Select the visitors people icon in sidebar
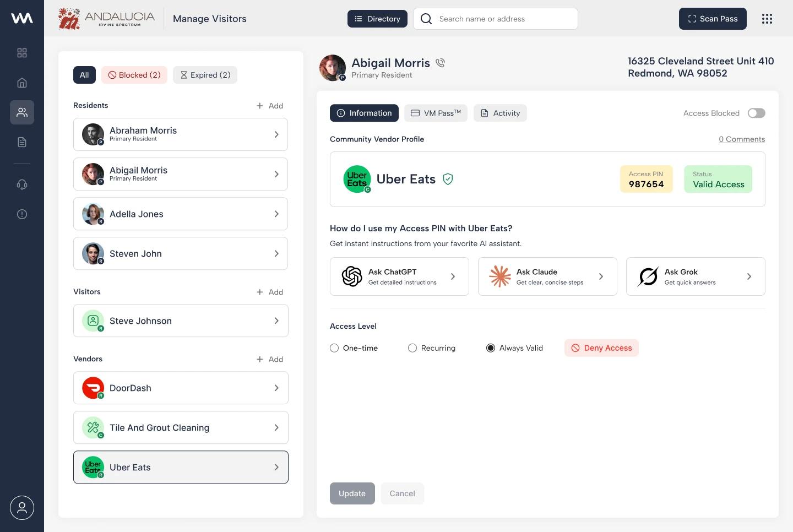The image size is (793, 532). coord(22,112)
